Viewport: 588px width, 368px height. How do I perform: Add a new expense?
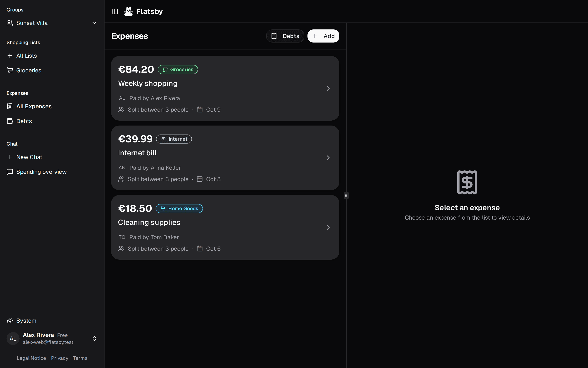[323, 36]
